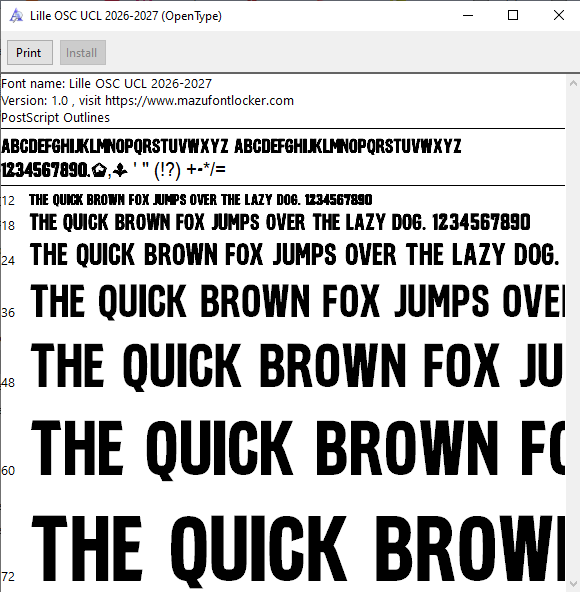
Task: Click the 'PostScript Outlines' text
Action: pyautogui.click(x=56, y=118)
